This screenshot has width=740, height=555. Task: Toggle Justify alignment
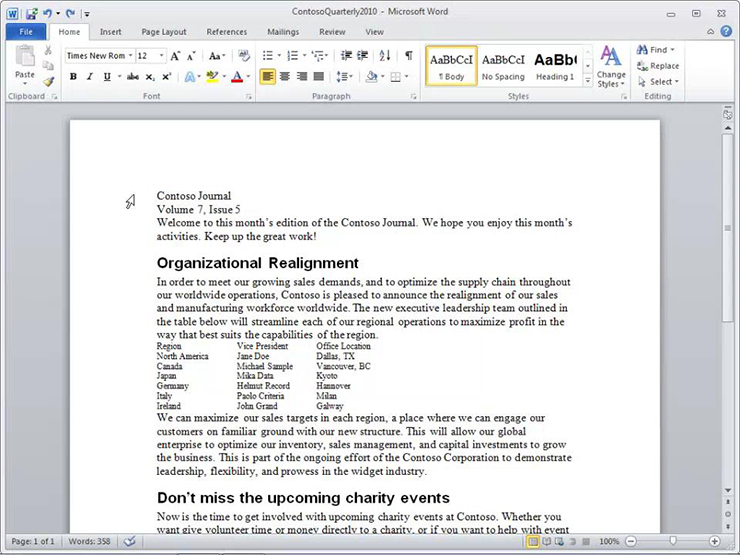(319, 76)
